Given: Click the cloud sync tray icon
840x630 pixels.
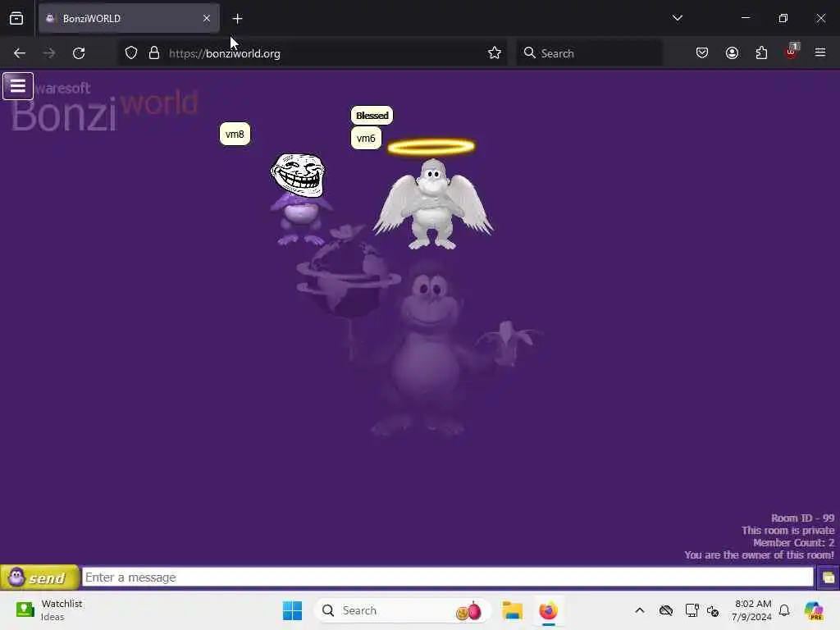Looking at the screenshot, I should [x=666, y=610].
